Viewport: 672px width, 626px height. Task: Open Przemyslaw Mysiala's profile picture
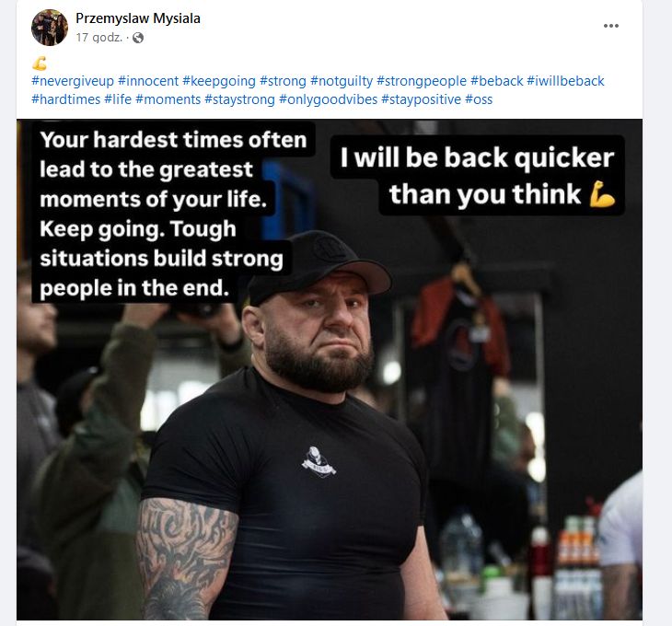[x=50, y=28]
